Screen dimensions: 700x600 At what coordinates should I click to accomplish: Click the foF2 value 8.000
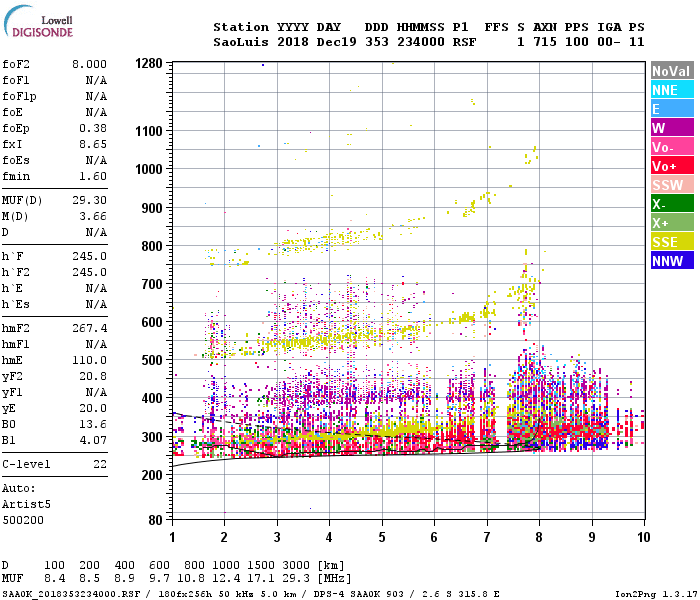pyautogui.click(x=89, y=64)
